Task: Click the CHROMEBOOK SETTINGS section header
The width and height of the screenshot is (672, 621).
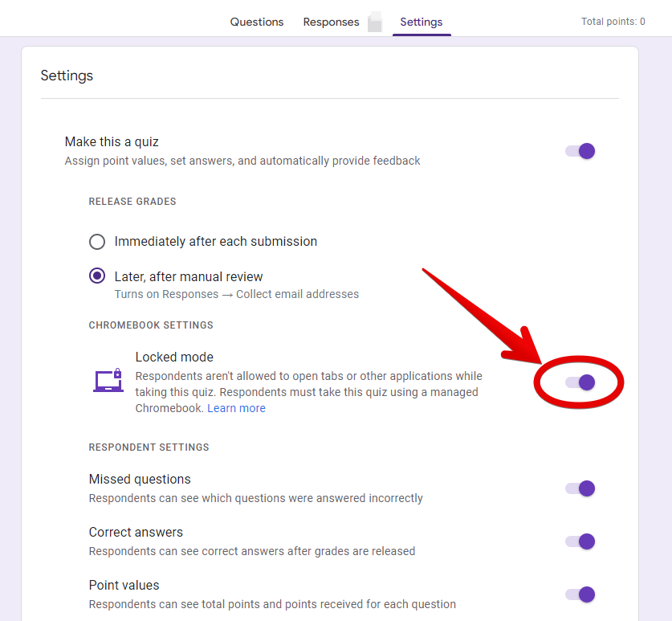Action: (151, 325)
